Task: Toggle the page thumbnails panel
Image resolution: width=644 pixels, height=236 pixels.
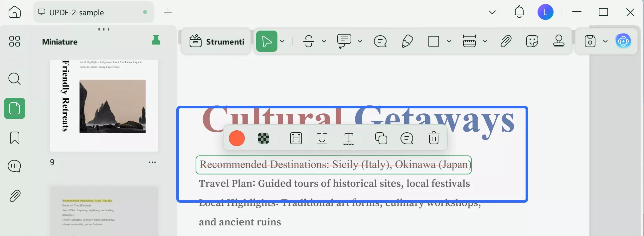Action: click(x=15, y=108)
